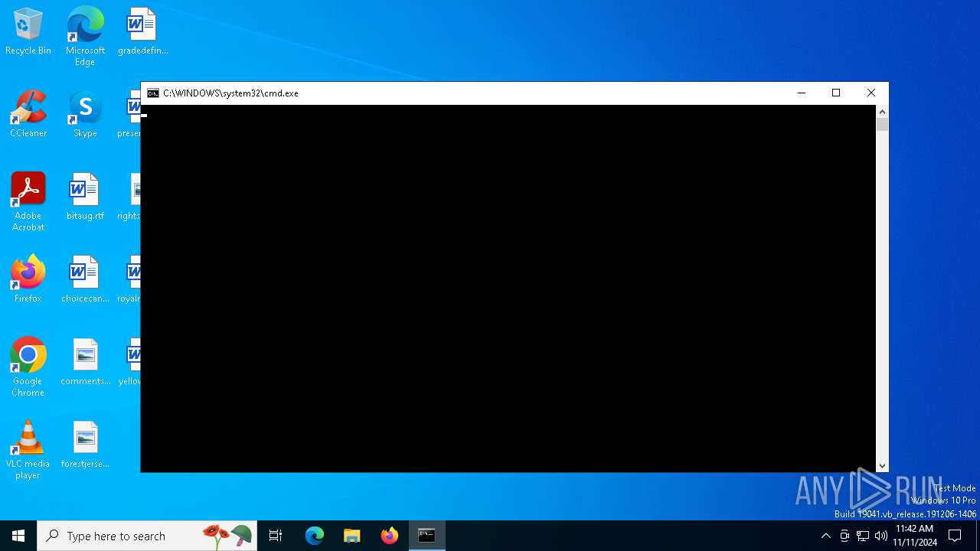980x551 pixels.
Task: Click the cmd scrollbar down arrow
Action: pos(882,465)
